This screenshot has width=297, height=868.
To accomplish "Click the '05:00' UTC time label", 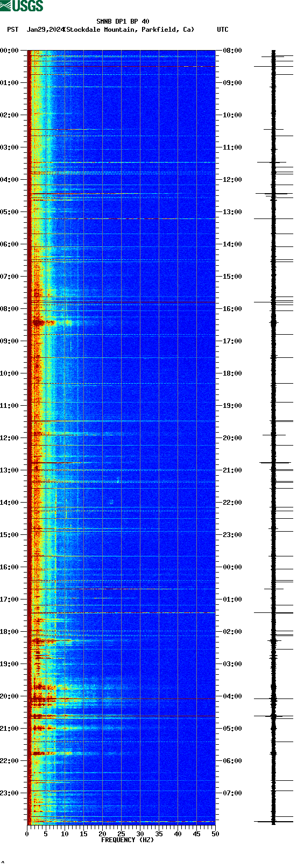I will pos(232,729).
